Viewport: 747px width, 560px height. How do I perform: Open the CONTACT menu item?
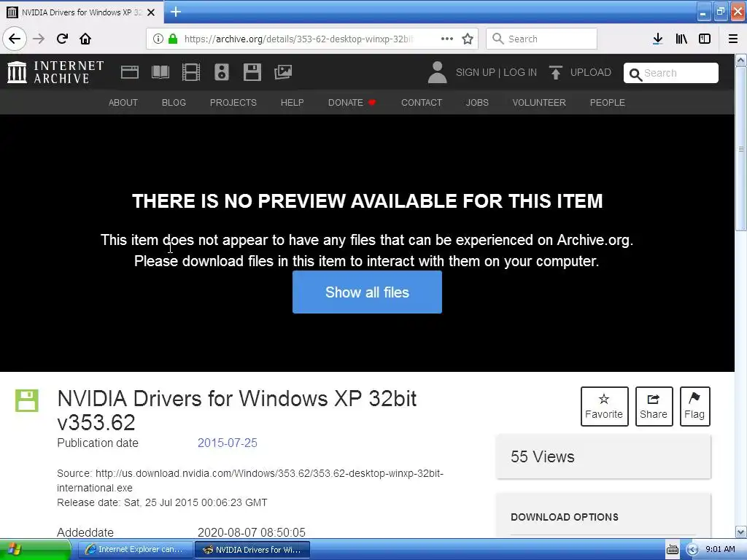422,102
